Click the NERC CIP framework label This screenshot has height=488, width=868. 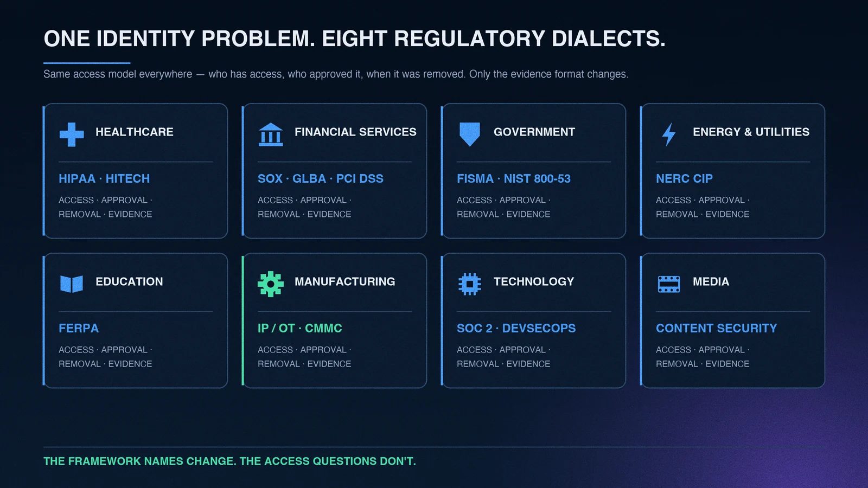point(684,178)
